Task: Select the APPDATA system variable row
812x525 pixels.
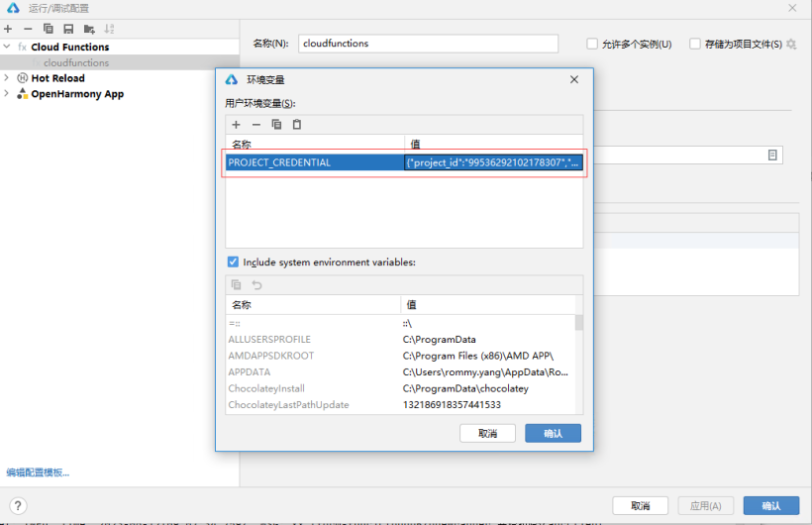Action: (400, 372)
